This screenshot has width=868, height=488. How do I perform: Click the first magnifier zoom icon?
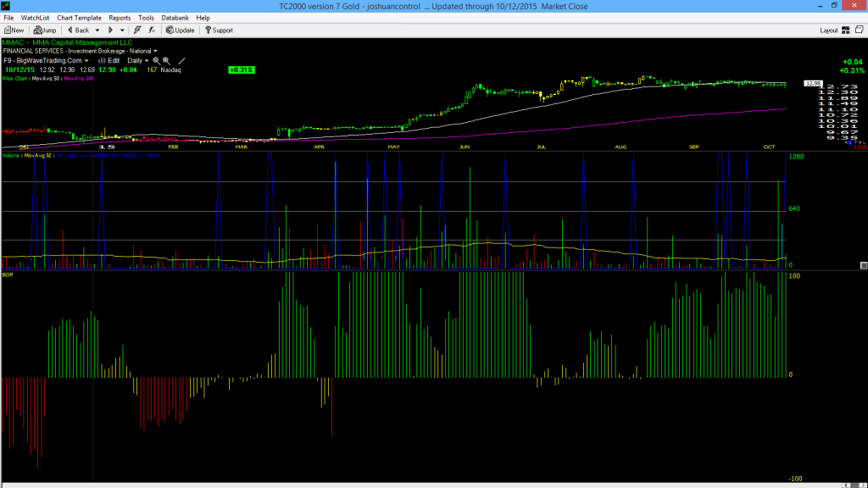(156, 61)
